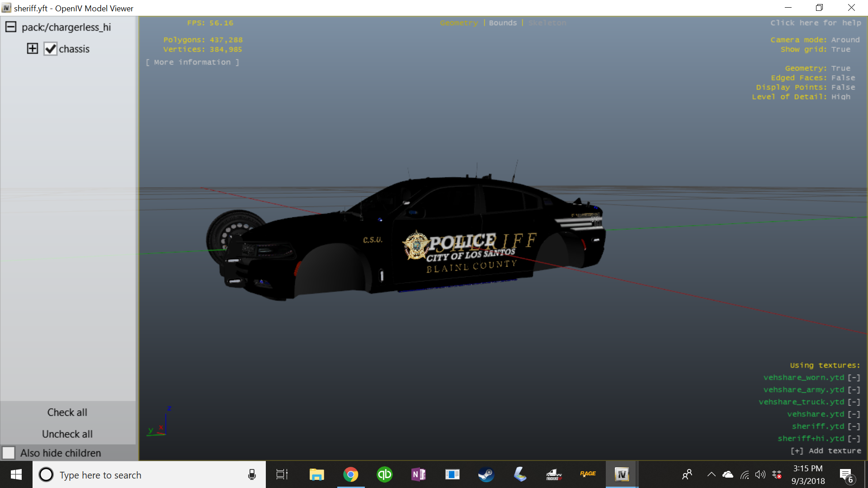Collapse the pack:/chargerless_hi tree node

click(11, 27)
